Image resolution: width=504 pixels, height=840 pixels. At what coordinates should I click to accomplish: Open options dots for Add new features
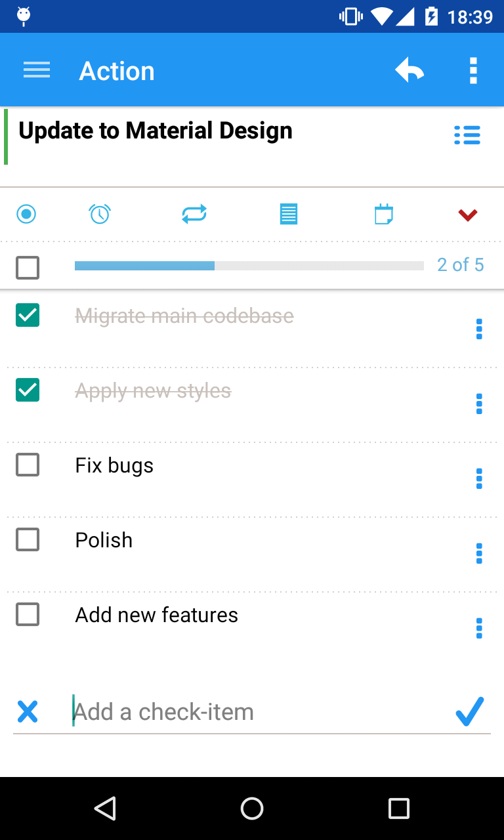click(x=479, y=628)
